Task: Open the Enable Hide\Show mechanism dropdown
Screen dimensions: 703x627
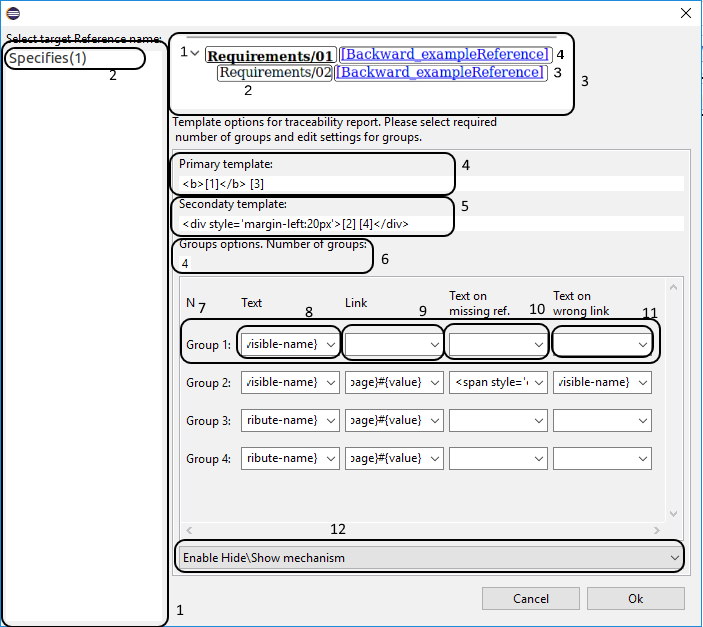Action: [430, 557]
